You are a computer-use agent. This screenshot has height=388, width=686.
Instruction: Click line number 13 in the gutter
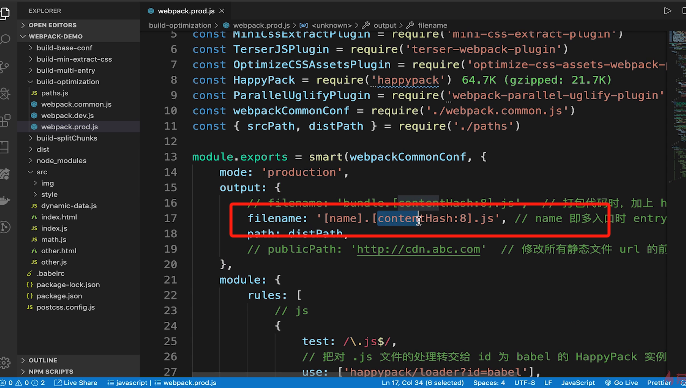(171, 157)
